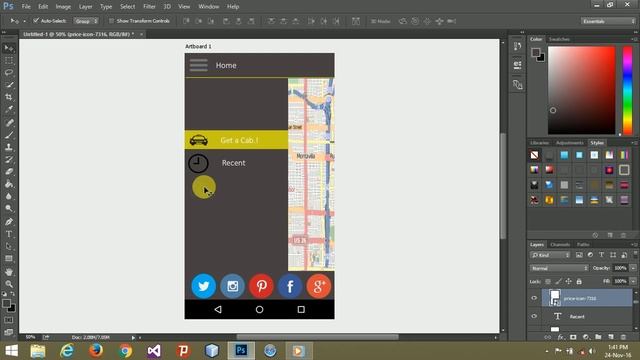Screen dimensions: 640x360
Task: Open the Move tool preset picker arrow
Action: (x=24, y=21)
